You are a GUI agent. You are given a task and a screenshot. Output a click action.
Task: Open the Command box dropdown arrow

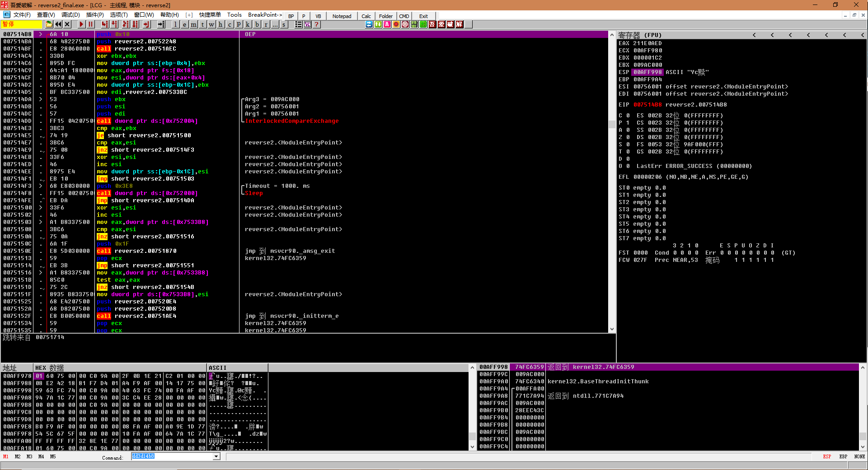pyautogui.click(x=216, y=456)
